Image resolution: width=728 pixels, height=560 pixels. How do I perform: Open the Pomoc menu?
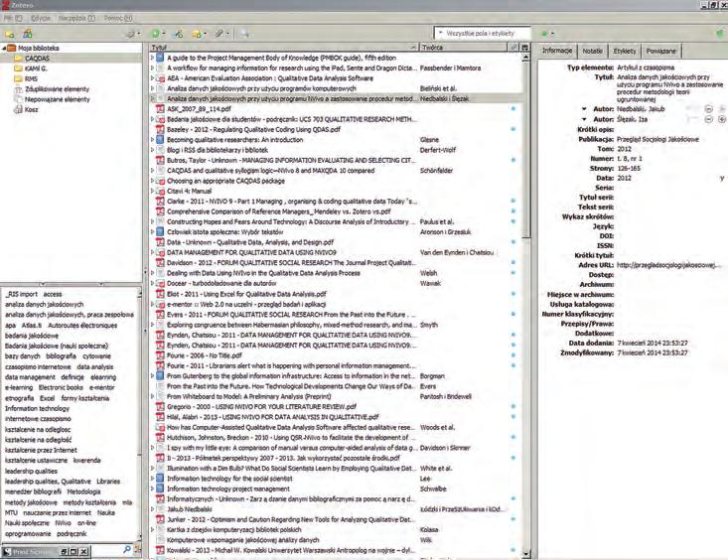click(118, 18)
